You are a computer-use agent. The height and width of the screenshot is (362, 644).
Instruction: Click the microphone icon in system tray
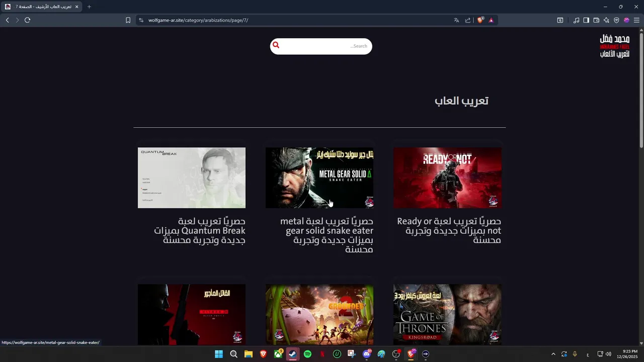click(x=575, y=354)
